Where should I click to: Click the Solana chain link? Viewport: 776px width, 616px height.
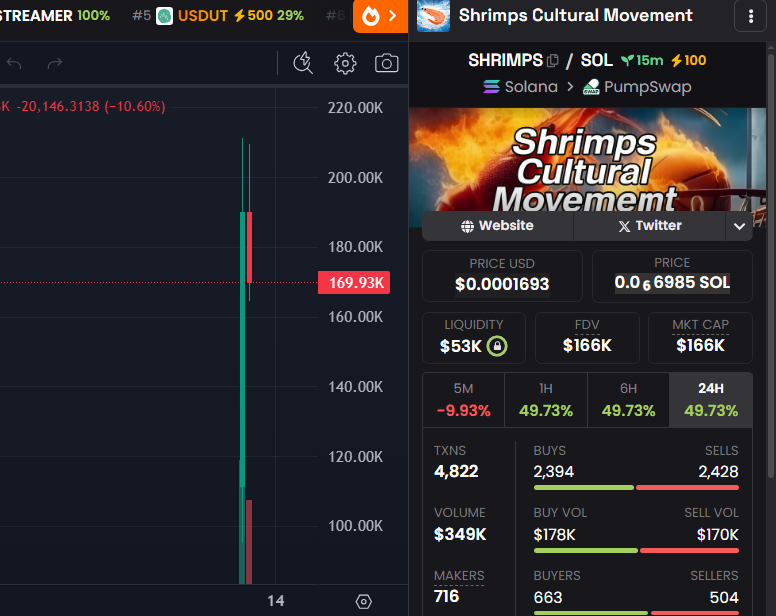pyautogui.click(x=520, y=87)
